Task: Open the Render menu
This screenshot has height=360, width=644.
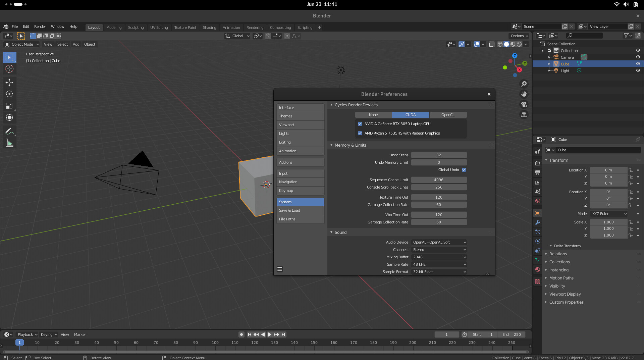Action: (40, 27)
